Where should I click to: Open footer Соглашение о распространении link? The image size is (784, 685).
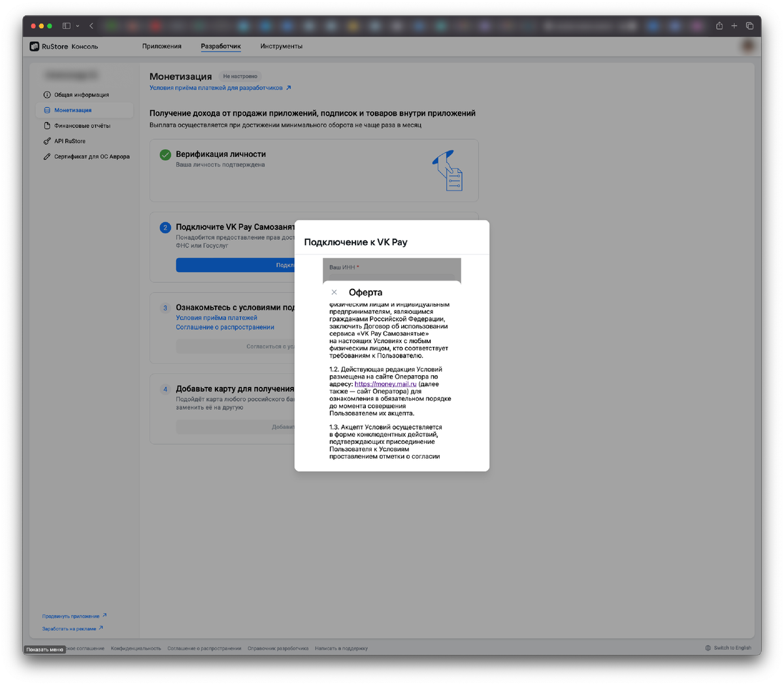(x=204, y=648)
